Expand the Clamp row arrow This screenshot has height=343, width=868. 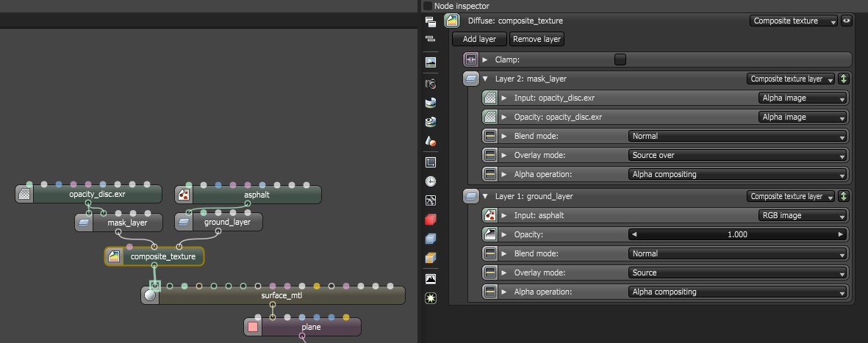(x=485, y=59)
